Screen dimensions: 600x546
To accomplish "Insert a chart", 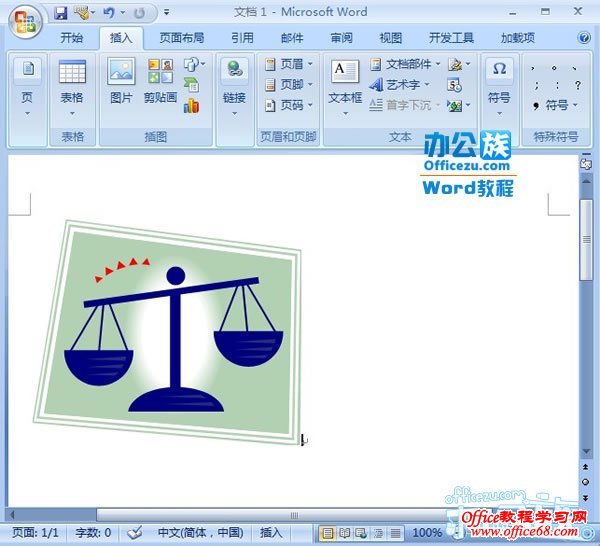I will pos(191,106).
